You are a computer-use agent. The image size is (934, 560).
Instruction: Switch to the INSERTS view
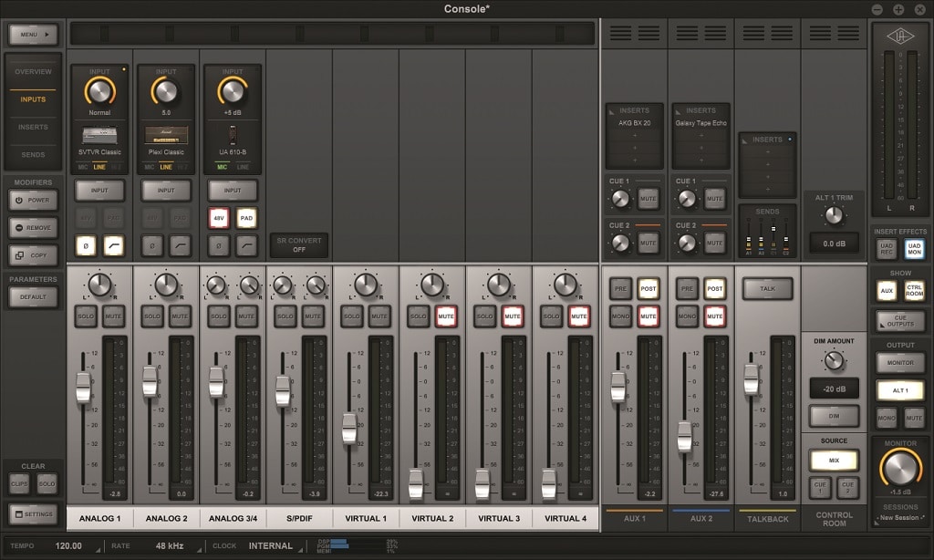pos(33,127)
